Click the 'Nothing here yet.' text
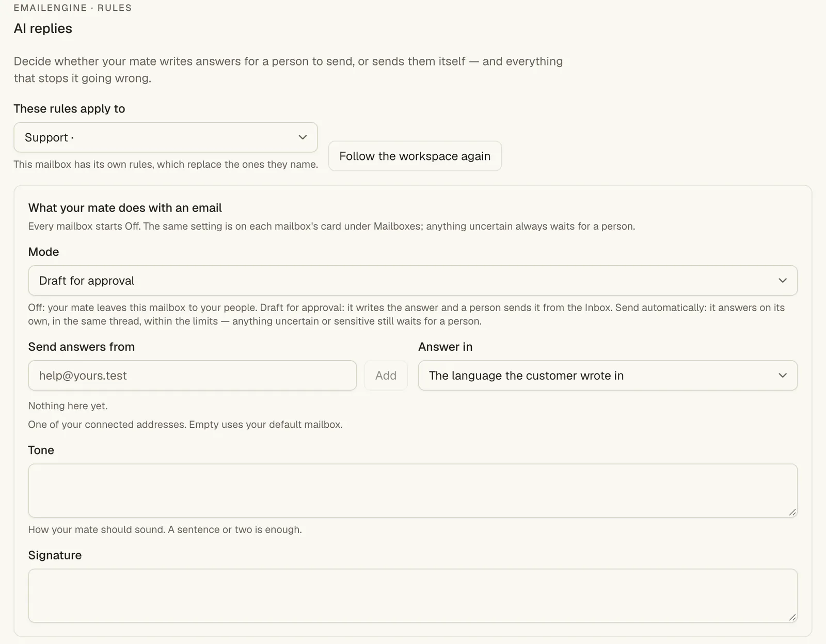826x644 pixels. [x=68, y=406]
